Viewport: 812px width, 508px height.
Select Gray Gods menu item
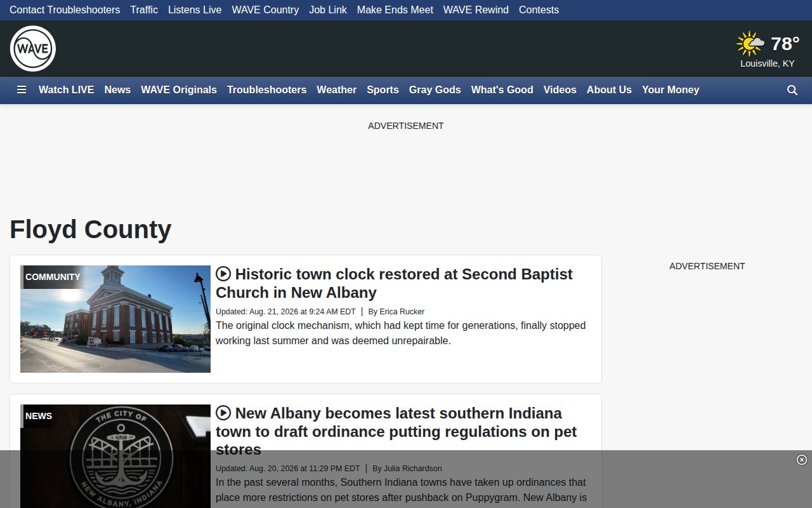click(x=435, y=90)
